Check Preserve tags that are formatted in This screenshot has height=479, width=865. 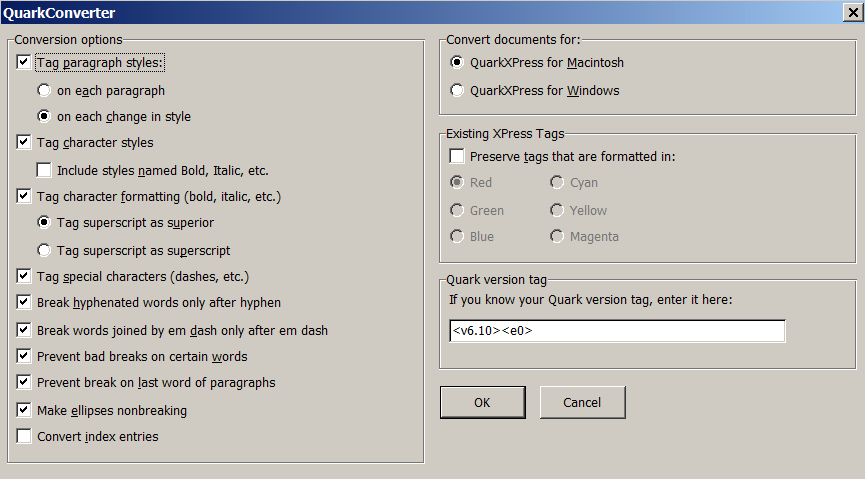(x=457, y=156)
